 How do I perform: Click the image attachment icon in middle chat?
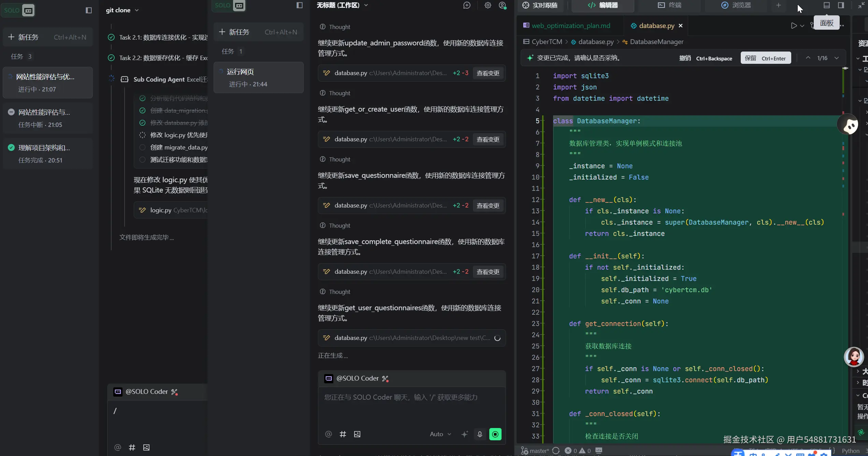(x=357, y=434)
